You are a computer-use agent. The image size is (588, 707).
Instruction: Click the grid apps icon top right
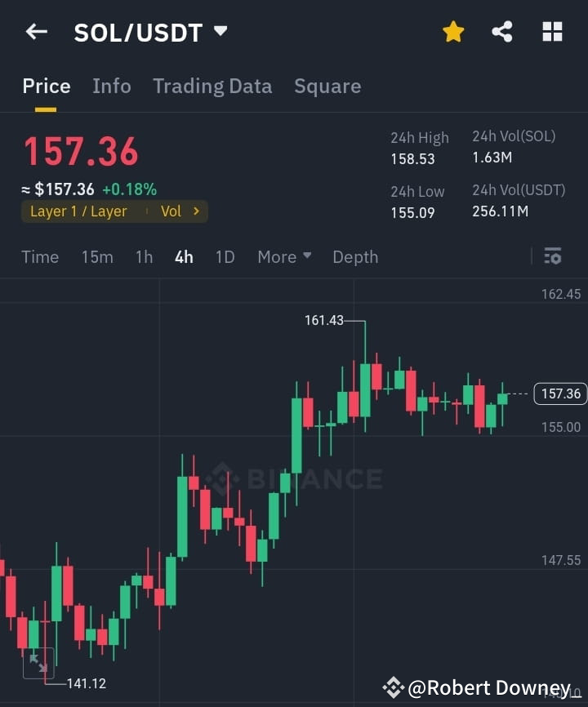pos(552,31)
